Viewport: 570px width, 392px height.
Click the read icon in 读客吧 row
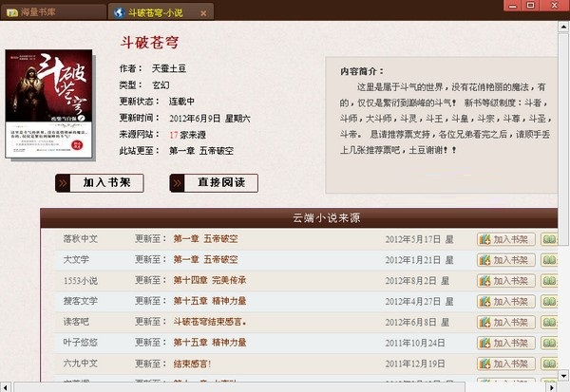(549, 323)
